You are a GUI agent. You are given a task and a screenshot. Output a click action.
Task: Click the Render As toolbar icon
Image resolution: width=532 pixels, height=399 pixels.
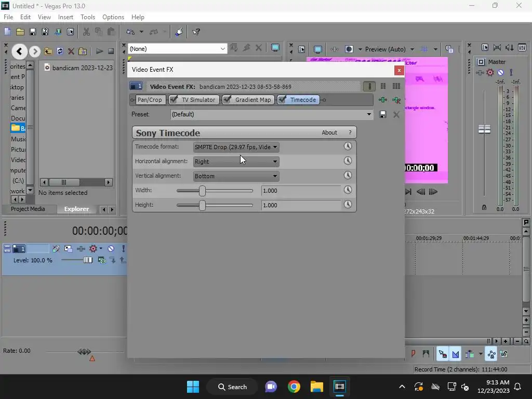pyautogui.click(x=58, y=32)
